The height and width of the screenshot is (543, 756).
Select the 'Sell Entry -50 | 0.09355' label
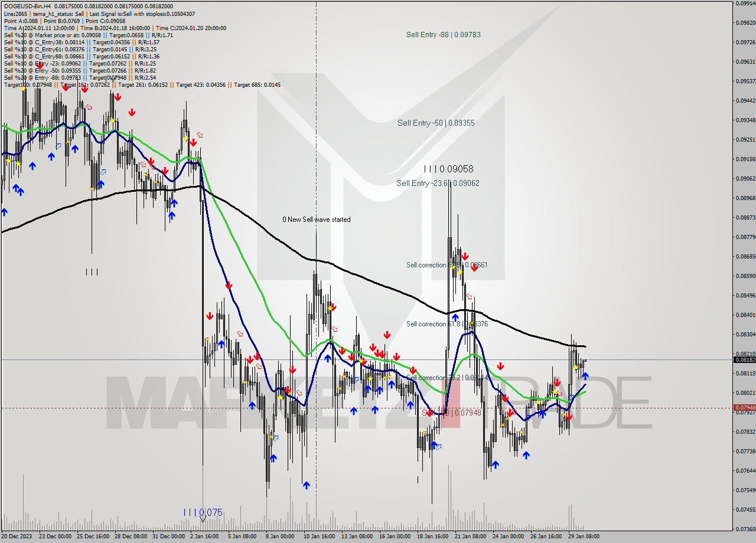(x=436, y=123)
